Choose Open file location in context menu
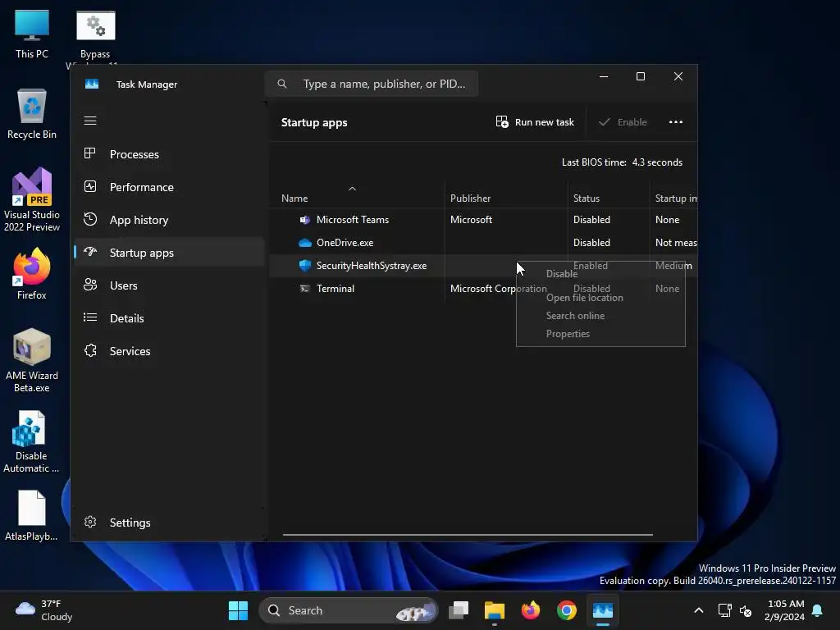The width and height of the screenshot is (840, 630). tap(584, 298)
